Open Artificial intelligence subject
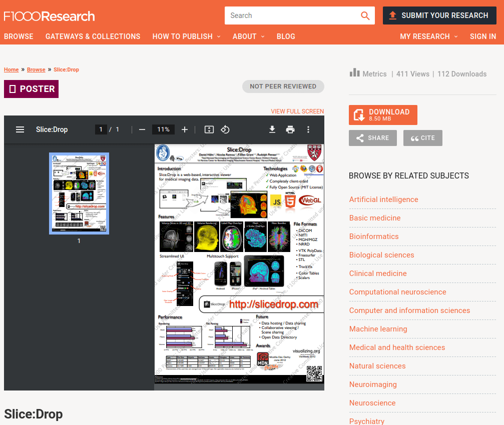504x425 pixels. [x=383, y=199]
